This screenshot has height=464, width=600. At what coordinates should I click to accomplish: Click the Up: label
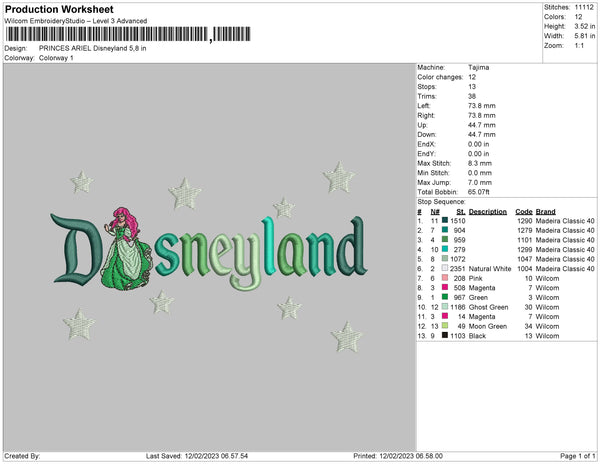(x=422, y=125)
